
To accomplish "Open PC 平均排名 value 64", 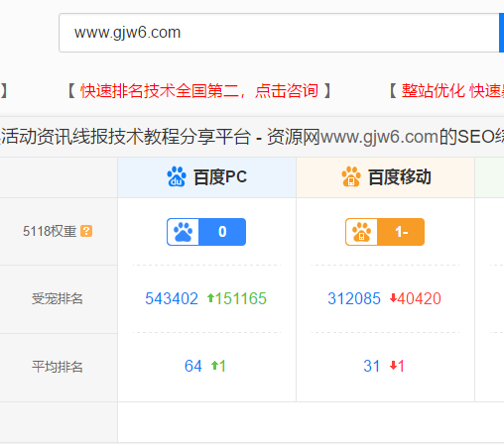I will point(193,366).
